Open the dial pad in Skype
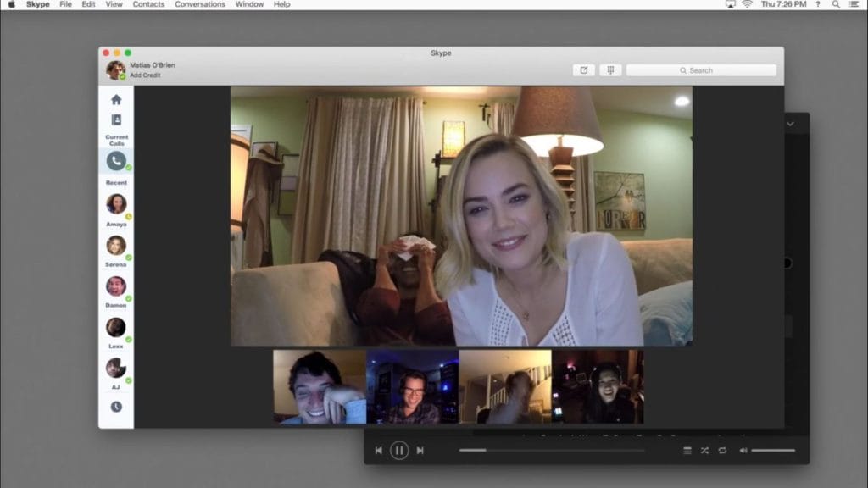The height and width of the screenshot is (488, 868). click(609, 69)
